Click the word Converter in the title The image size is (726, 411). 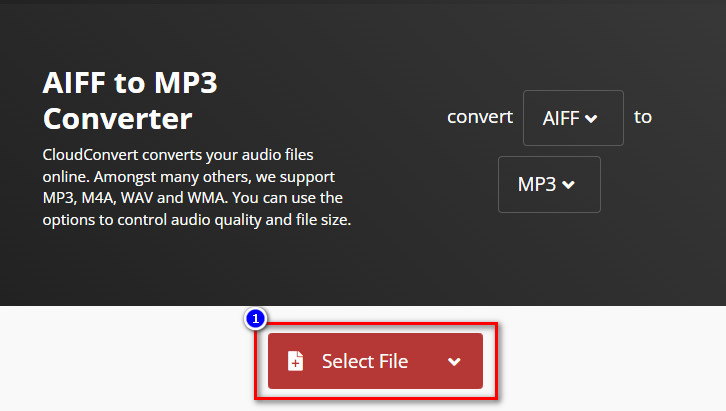point(117,119)
